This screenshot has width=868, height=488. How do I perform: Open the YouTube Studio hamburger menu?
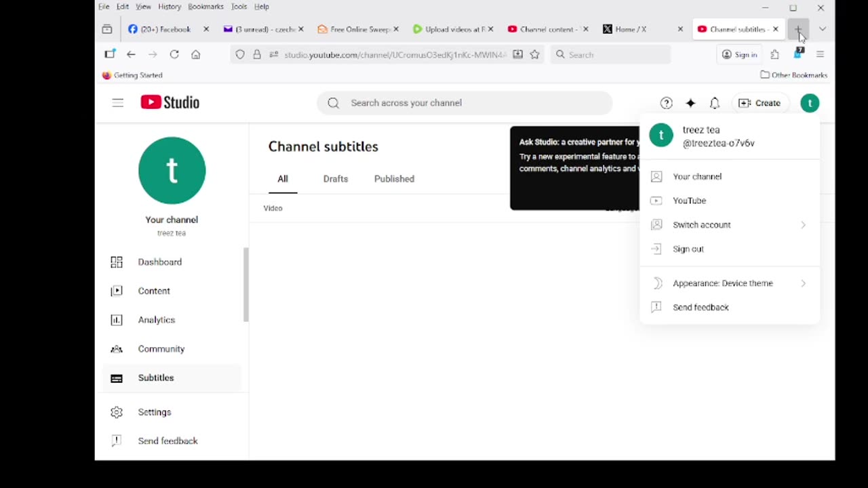point(118,103)
